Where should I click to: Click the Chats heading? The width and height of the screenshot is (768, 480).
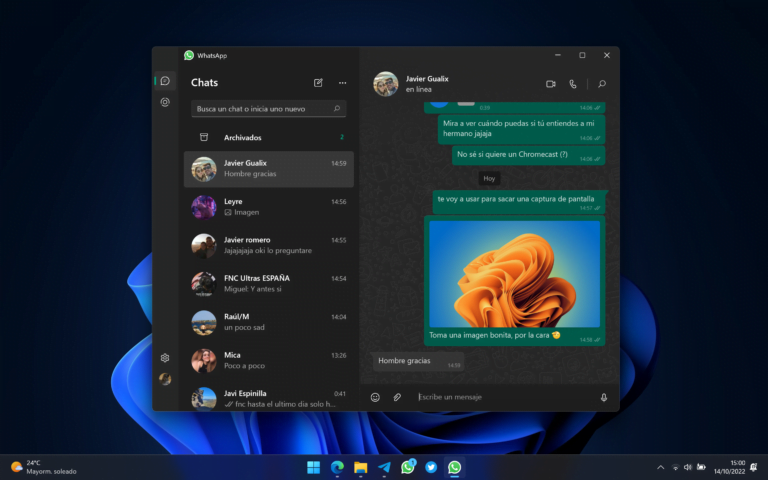tap(204, 83)
